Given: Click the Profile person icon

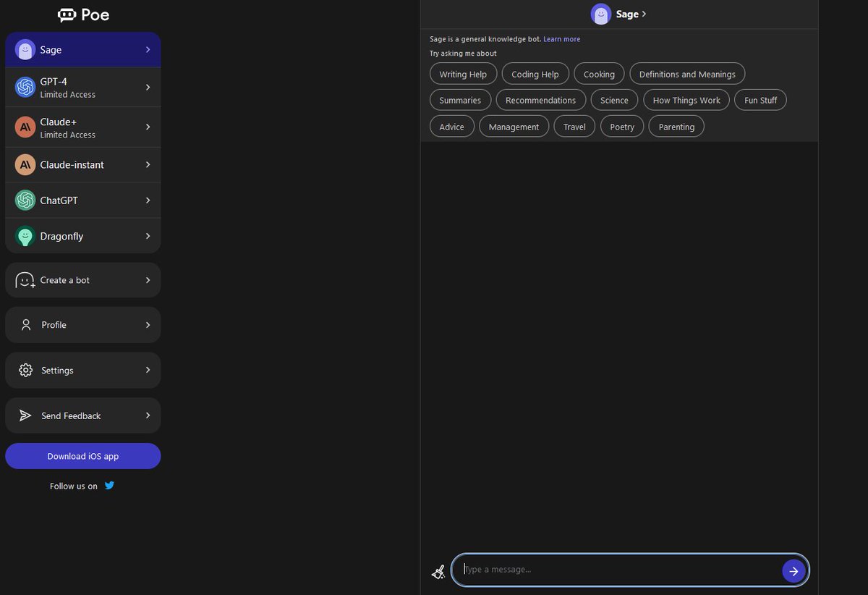Looking at the screenshot, I should [x=26, y=325].
